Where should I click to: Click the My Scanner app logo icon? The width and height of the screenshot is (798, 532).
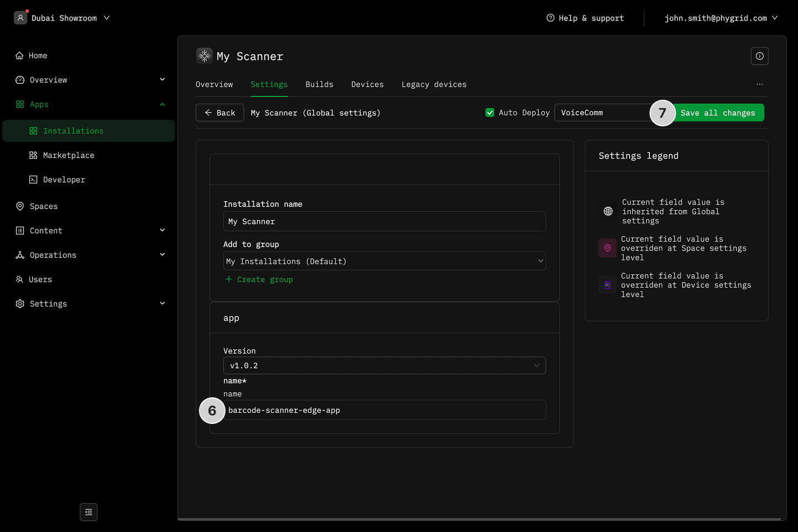[x=204, y=56]
